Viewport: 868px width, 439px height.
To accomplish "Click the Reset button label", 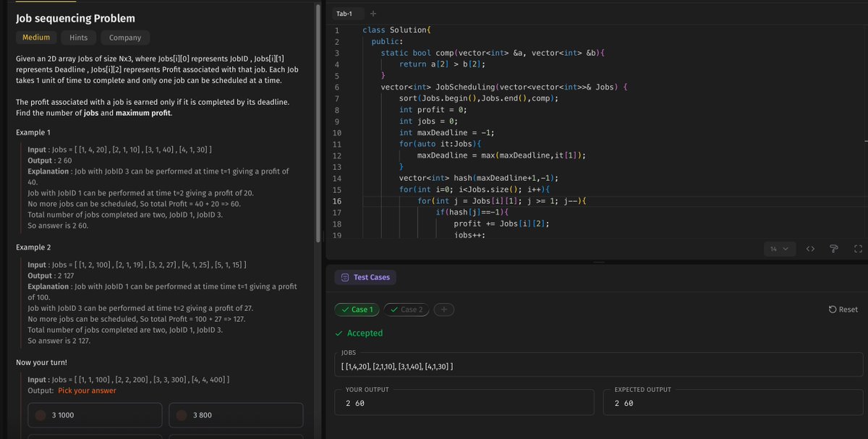I will 848,310.
